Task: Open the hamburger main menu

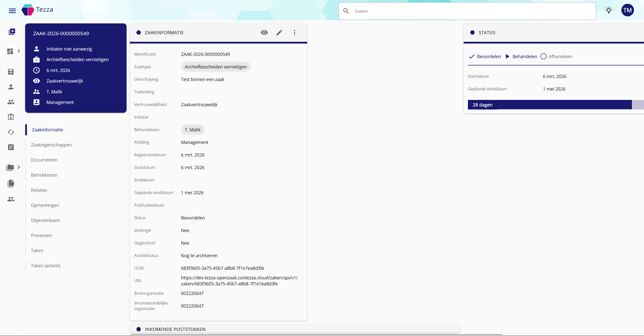Action: point(12,11)
